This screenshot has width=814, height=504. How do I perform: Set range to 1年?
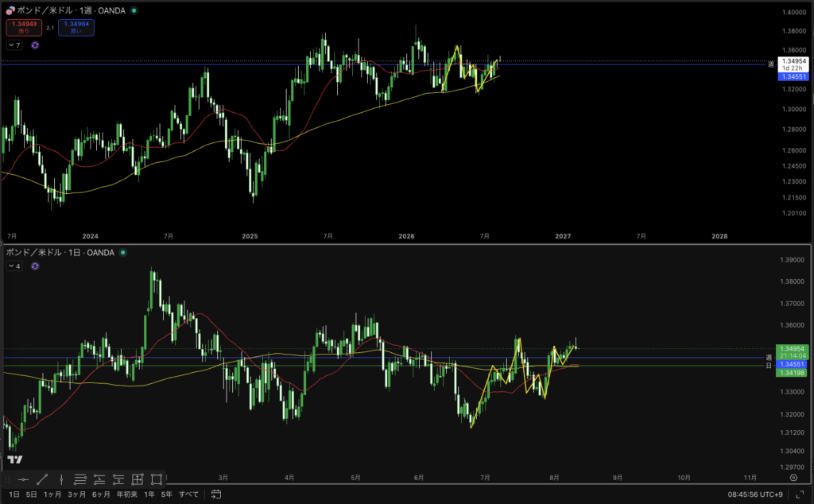click(x=149, y=494)
